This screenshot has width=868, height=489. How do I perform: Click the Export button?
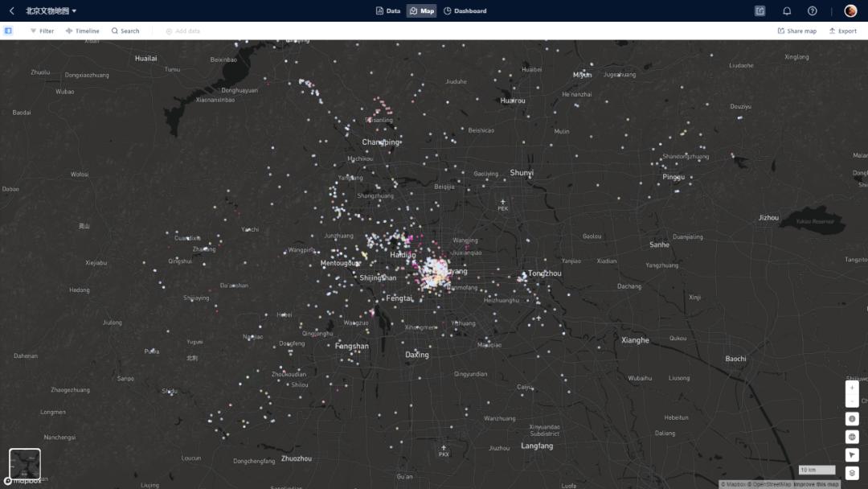842,31
